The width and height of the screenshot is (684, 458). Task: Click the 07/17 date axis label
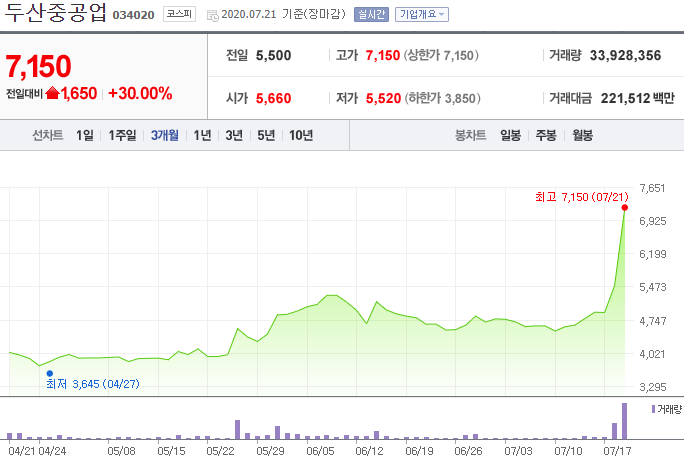click(617, 451)
